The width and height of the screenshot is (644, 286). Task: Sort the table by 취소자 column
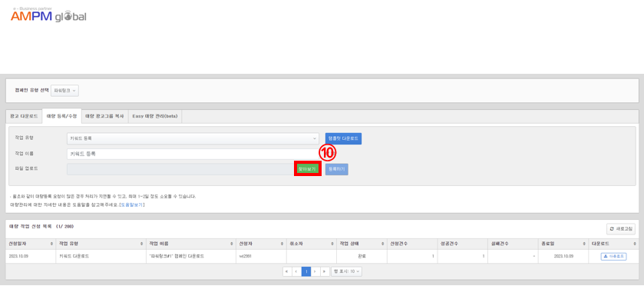point(311,244)
